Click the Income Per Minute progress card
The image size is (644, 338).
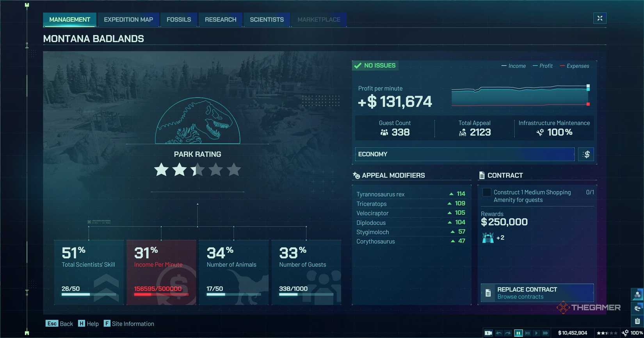point(161,272)
